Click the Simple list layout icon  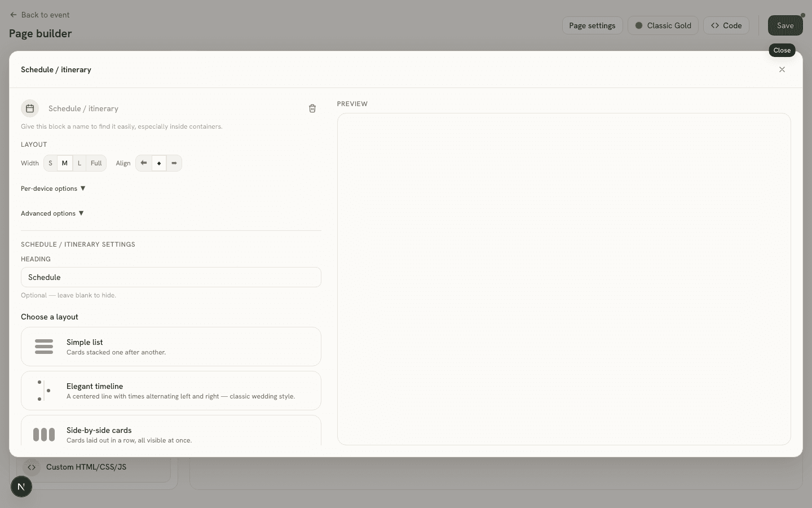click(44, 347)
